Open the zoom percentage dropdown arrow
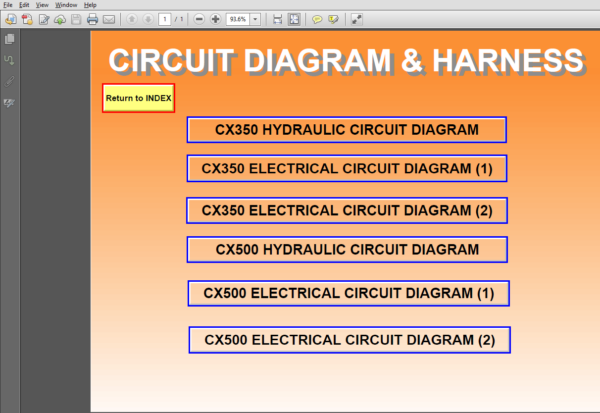Image resolution: width=600 pixels, height=413 pixels. coord(255,19)
